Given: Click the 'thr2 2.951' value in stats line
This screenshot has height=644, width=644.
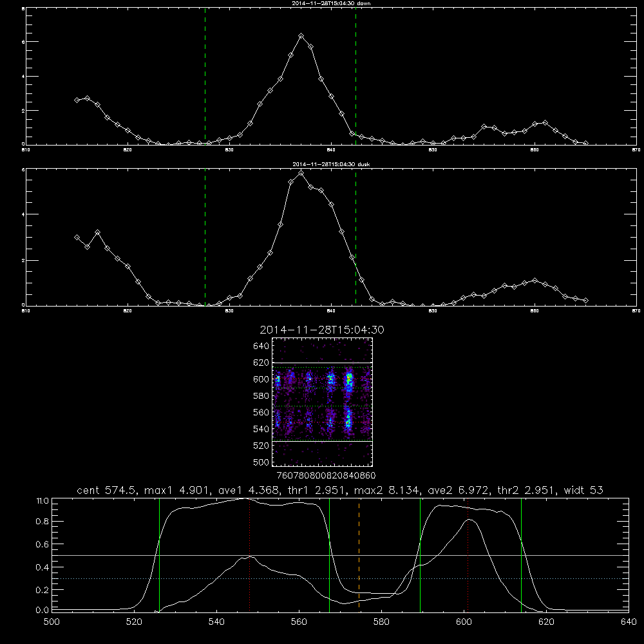Looking at the screenshot, I should tap(527, 490).
